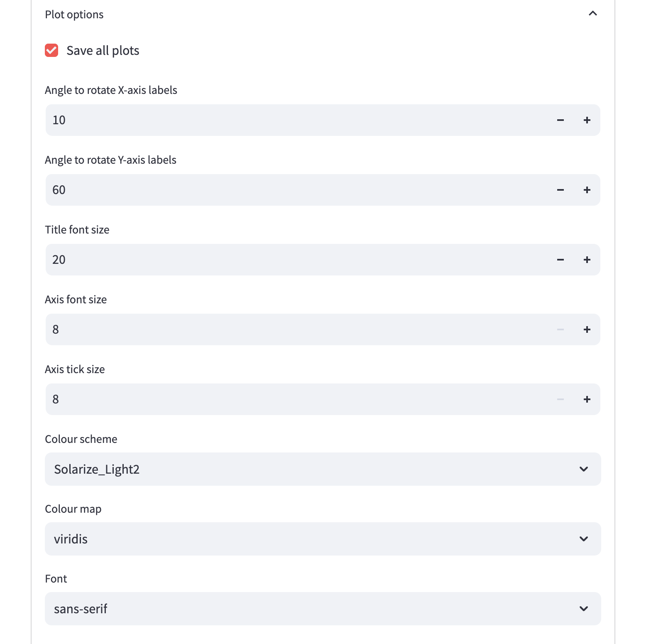The width and height of the screenshot is (656, 644).
Task: Increase the Title font size
Action: pos(587,260)
